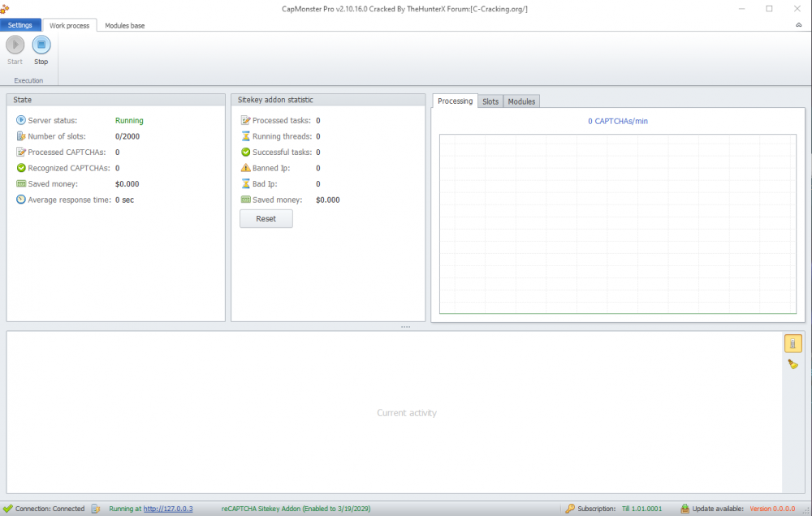
Task: Click the Sitekey Saved money icon
Action: pyautogui.click(x=245, y=200)
